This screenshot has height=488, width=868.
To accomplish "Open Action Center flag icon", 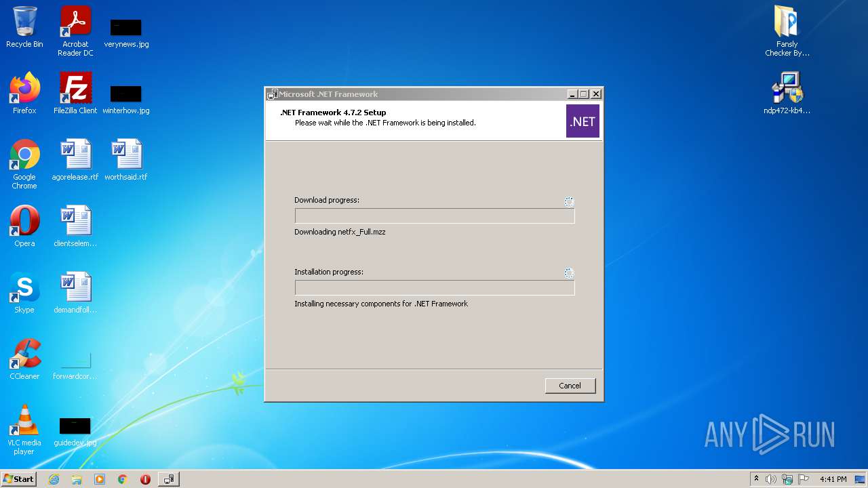I will pyautogui.click(x=804, y=479).
